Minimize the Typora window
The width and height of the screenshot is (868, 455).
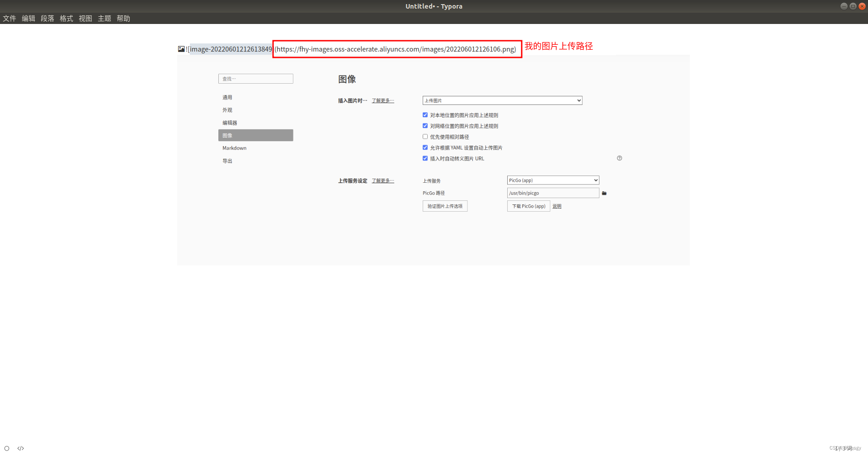coord(844,6)
